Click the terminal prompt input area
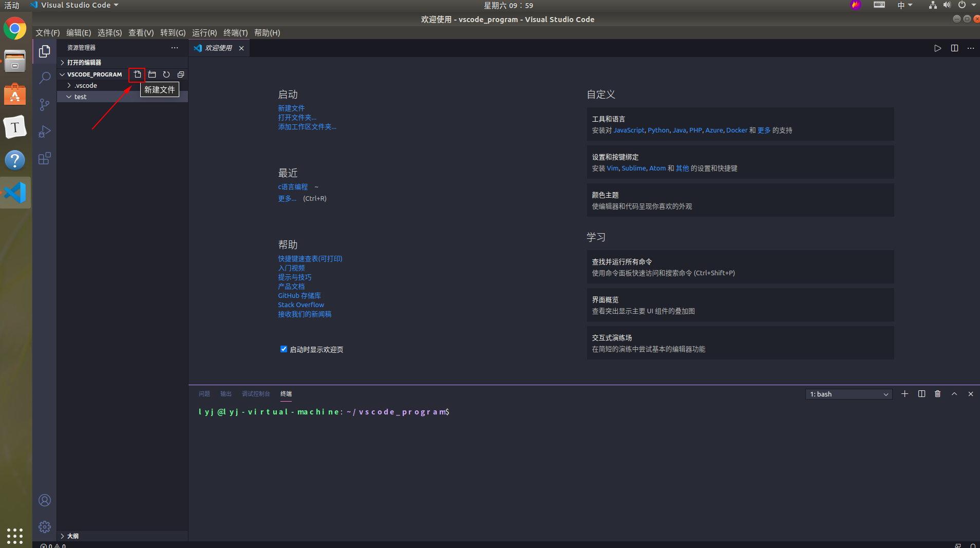980x548 pixels. [584, 412]
